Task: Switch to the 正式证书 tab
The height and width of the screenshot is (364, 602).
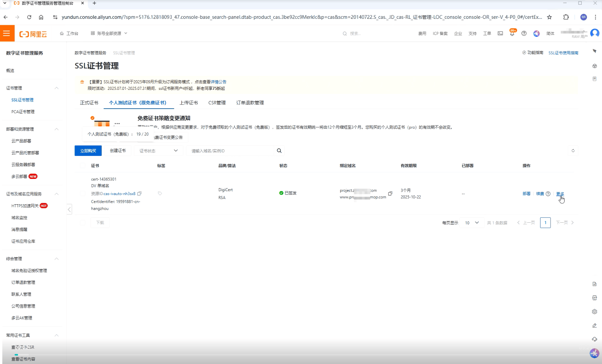Action: point(89,103)
